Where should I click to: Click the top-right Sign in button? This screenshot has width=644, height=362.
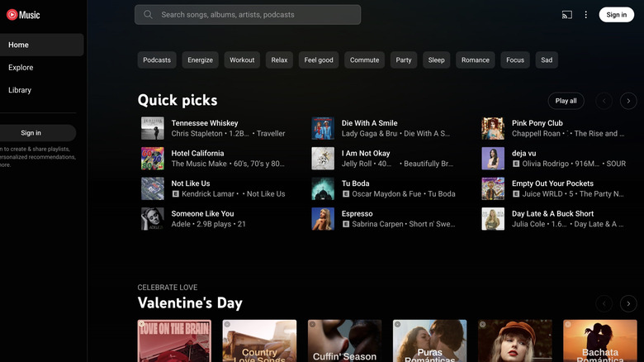click(x=616, y=15)
